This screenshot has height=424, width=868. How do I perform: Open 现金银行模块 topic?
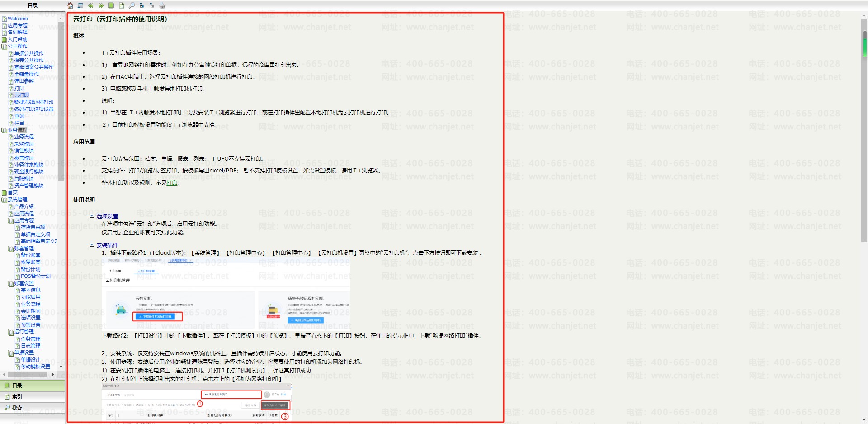pos(29,172)
